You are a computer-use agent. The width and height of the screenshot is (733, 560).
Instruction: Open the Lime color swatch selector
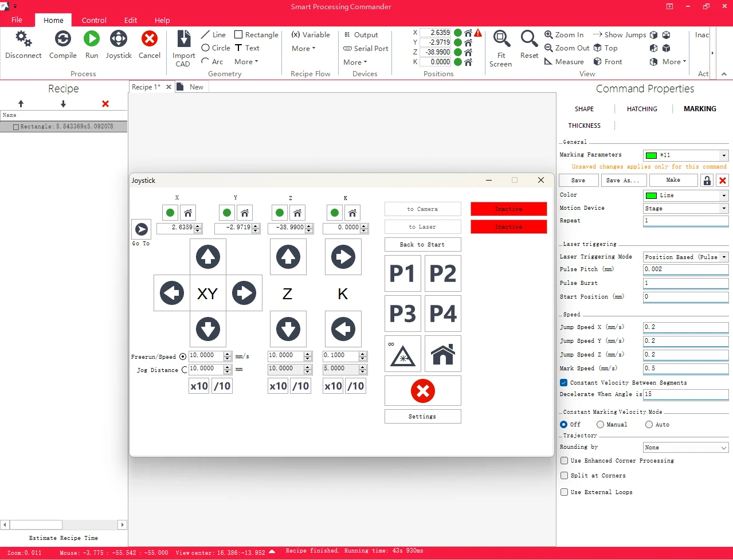685,195
